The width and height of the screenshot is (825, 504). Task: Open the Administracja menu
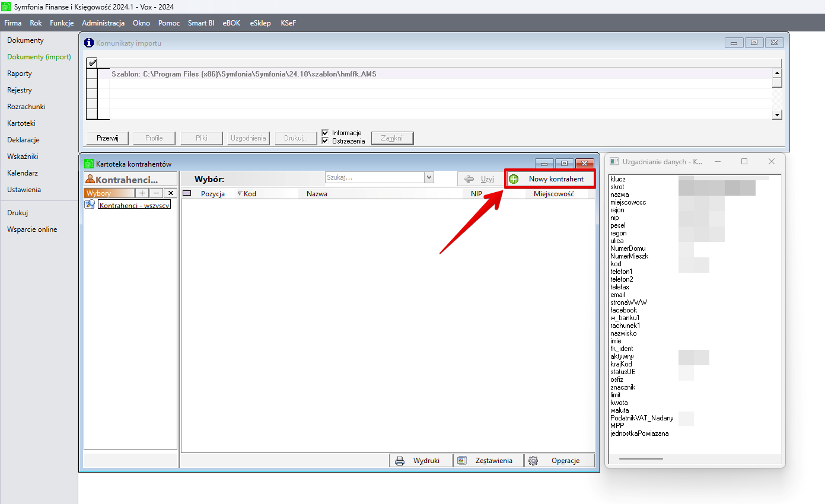tap(103, 23)
